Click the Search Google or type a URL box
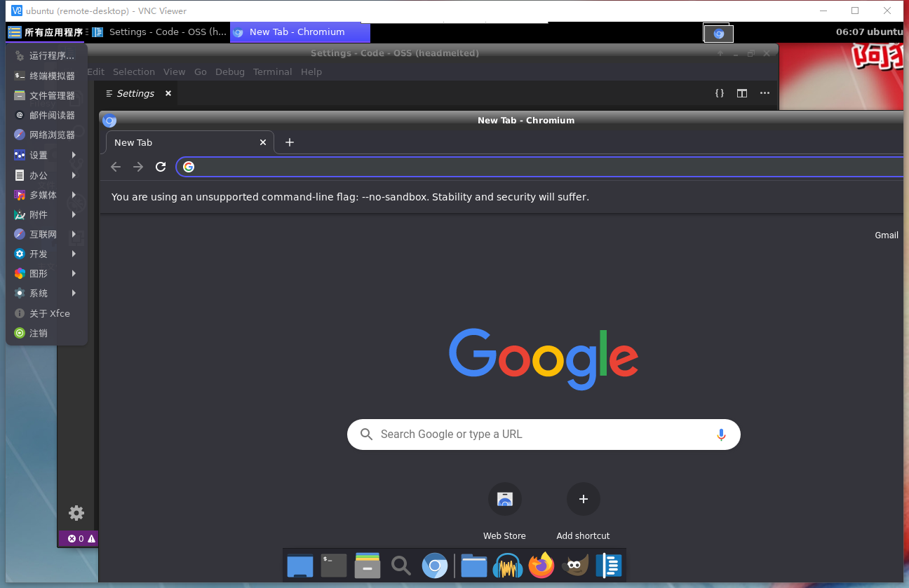This screenshot has height=588, width=909. (544, 435)
